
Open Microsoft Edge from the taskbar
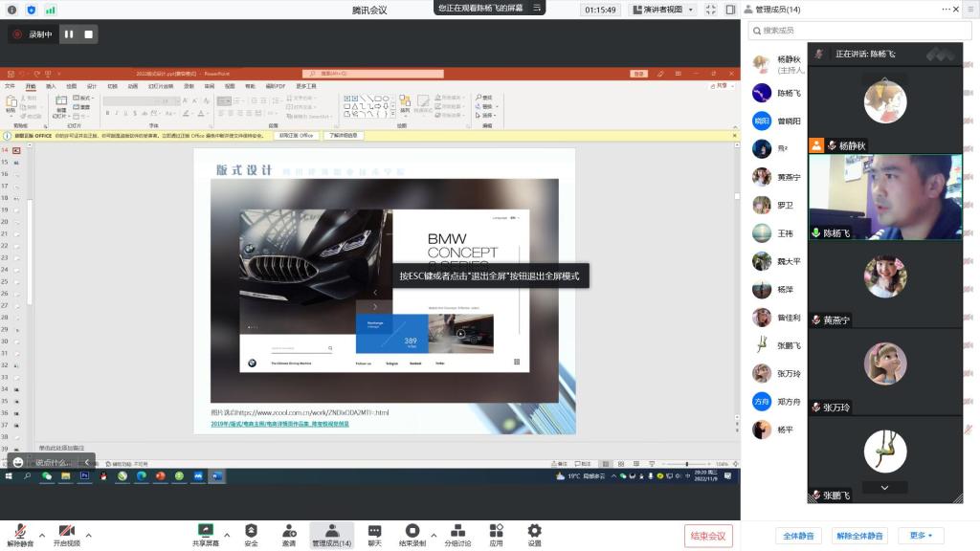[x=142, y=476]
